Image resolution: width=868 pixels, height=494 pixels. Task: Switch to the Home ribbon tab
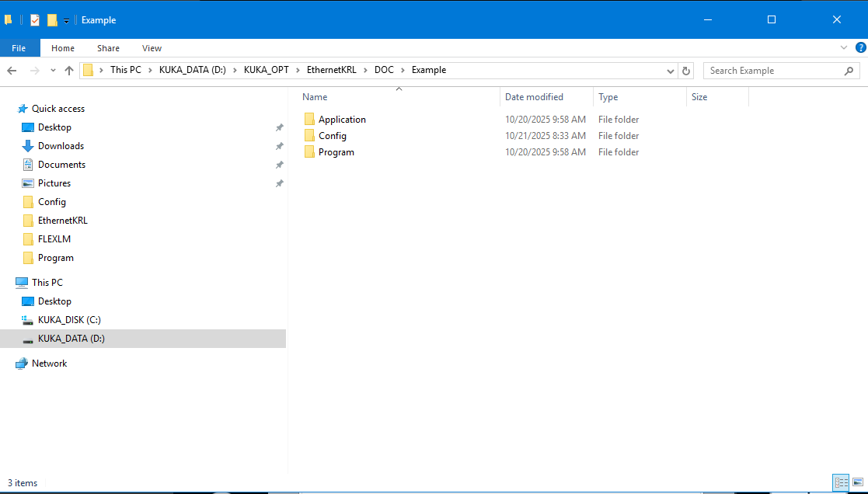63,48
